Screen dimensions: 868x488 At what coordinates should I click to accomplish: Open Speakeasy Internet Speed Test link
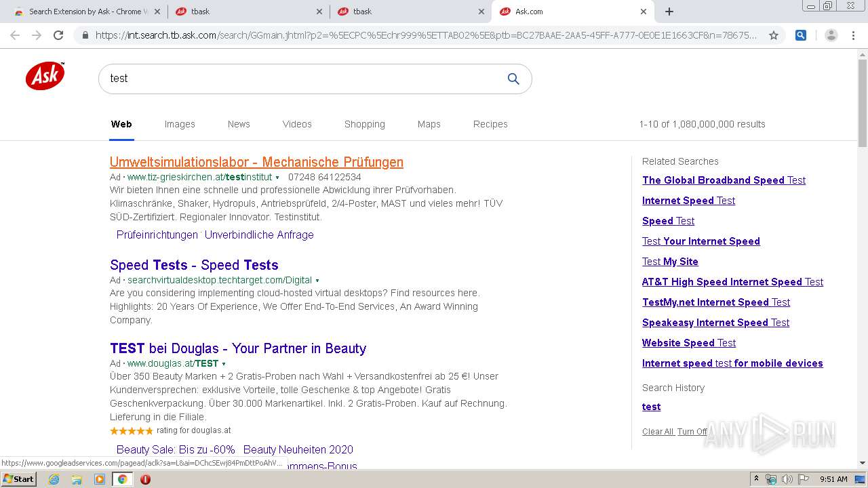point(715,323)
